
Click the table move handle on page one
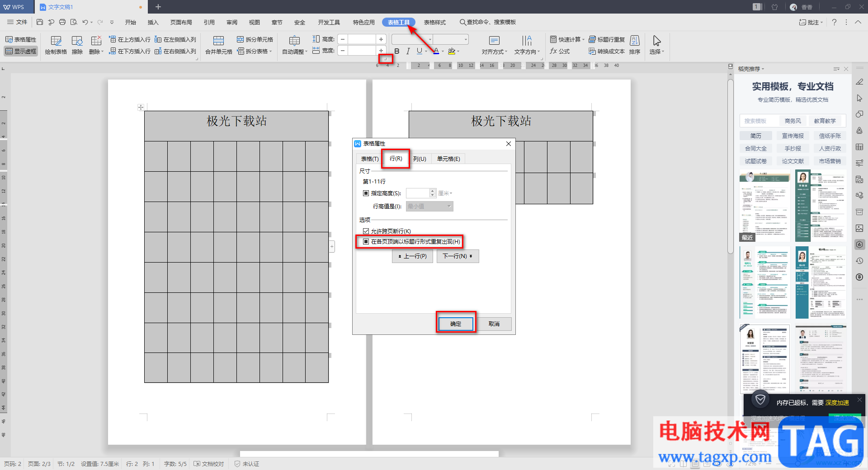pos(141,107)
